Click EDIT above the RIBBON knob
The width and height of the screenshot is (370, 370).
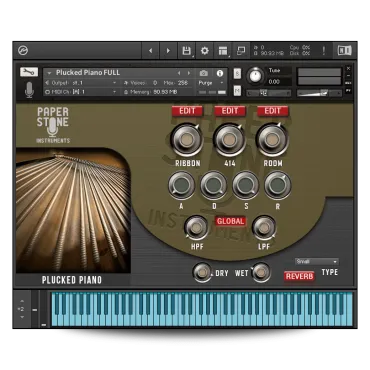click(187, 111)
